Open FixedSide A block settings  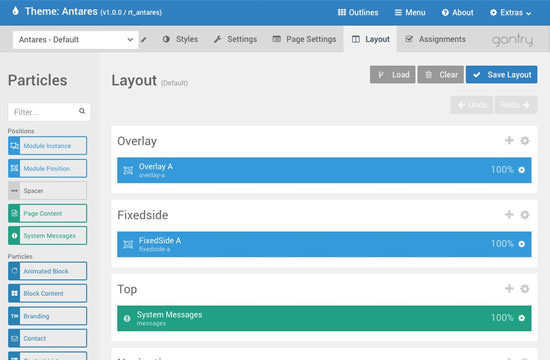[x=522, y=244]
